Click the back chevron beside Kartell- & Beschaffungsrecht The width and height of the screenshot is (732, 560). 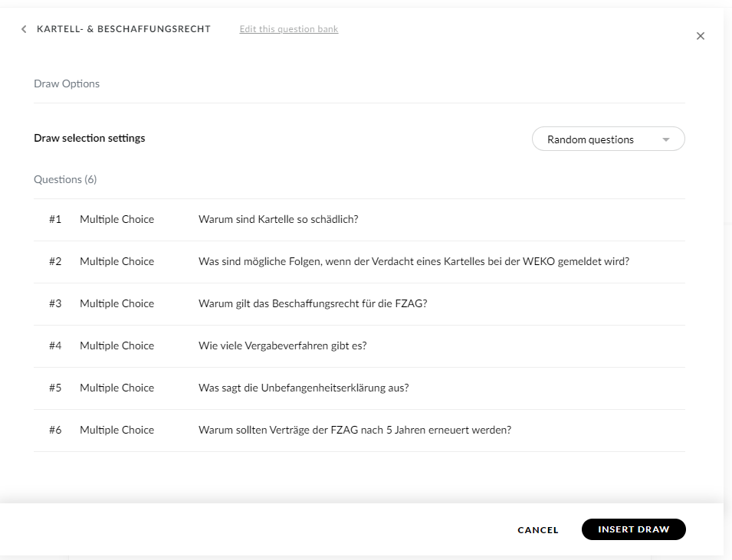coord(24,29)
